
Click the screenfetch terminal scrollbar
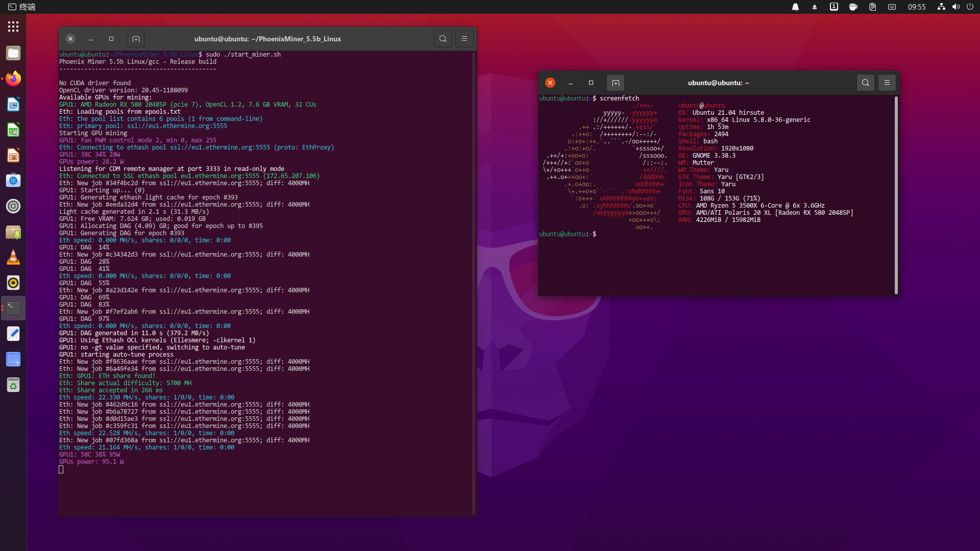[x=896, y=195]
